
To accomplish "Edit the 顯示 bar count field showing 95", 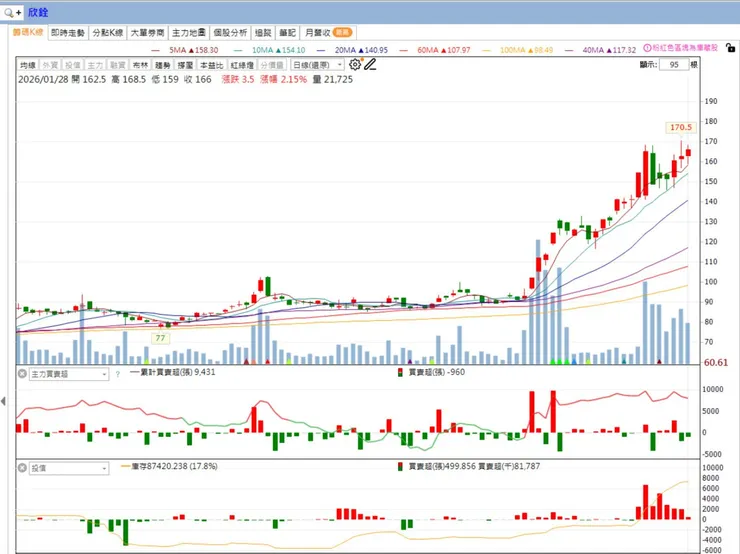I will (x=674, y=65).
